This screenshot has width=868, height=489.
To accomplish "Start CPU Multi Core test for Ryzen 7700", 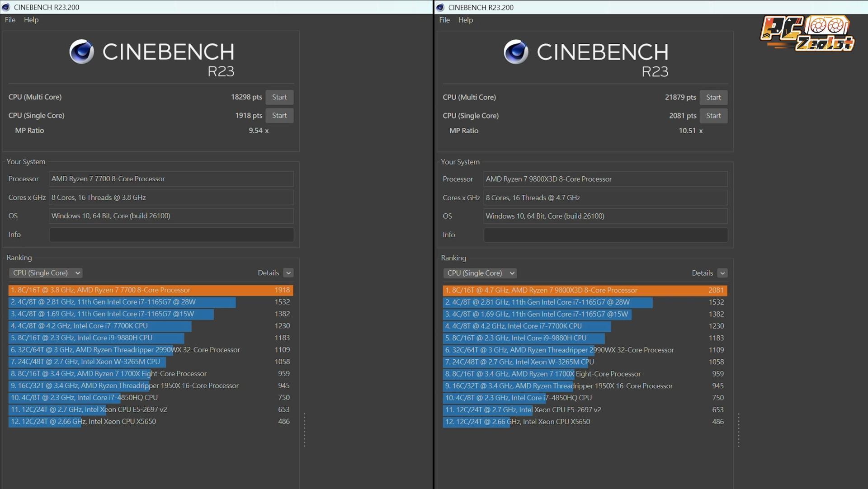I will point(279,97).
